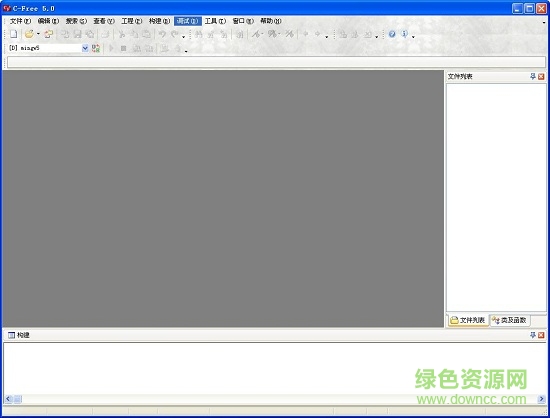Open the 工具(T) menu
This screenshot has height=418, width=550.
tap(215, 21)
